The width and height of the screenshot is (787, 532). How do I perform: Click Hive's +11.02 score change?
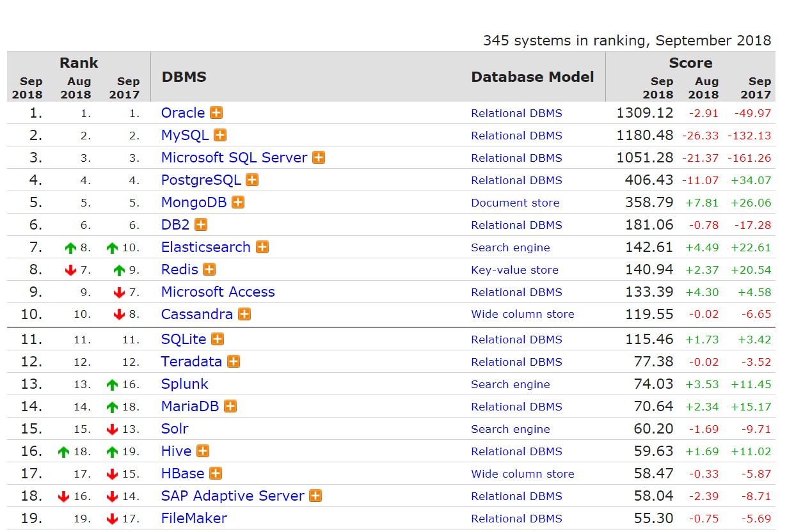coord(751,451)
